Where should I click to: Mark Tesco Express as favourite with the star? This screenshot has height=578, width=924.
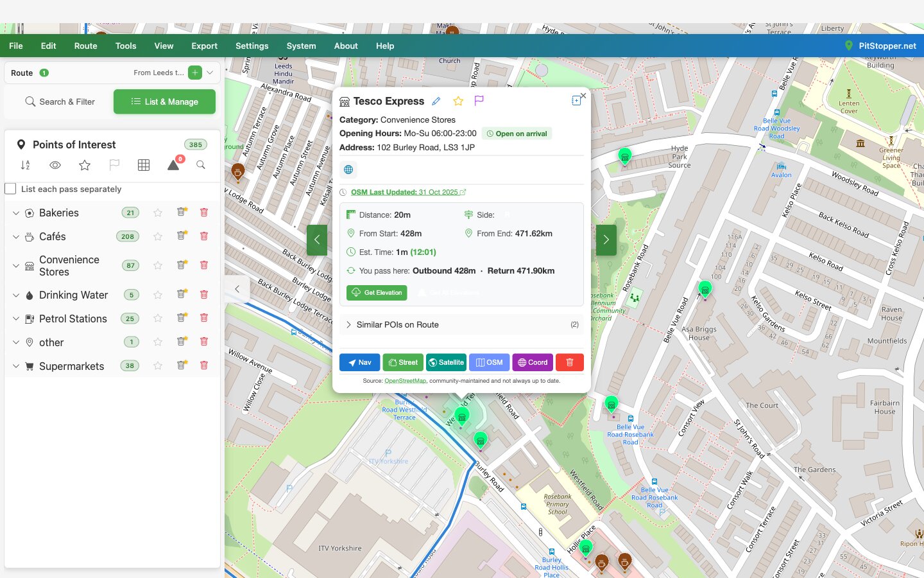click(x=458, y=101)
